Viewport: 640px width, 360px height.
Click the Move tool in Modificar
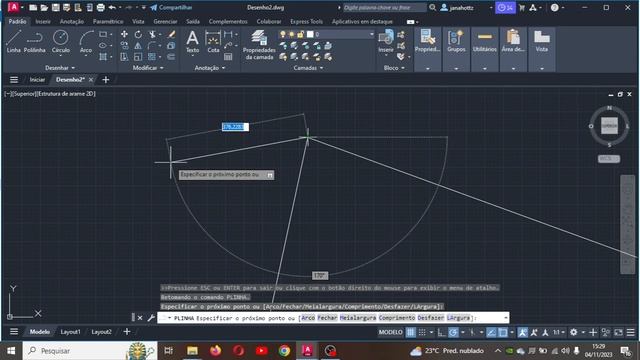124,35
